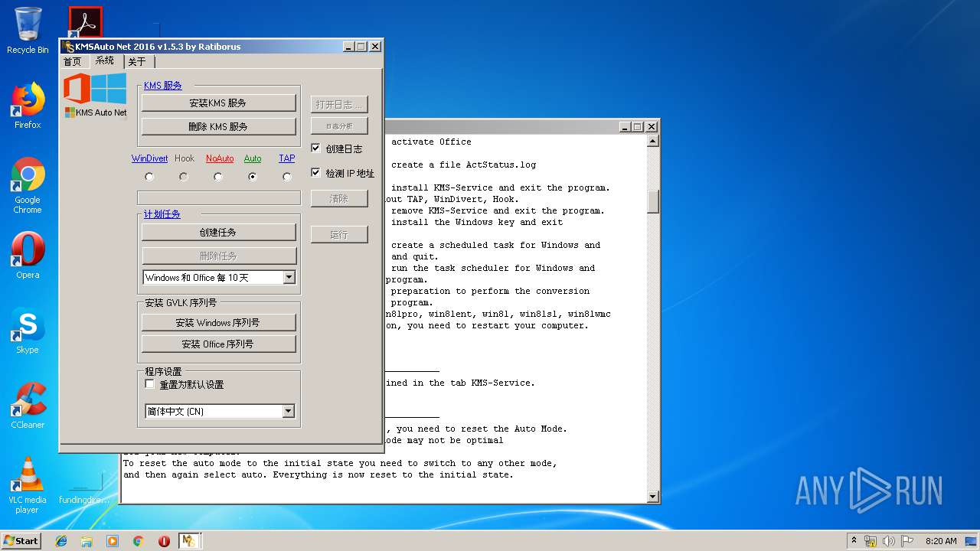Open File Explorer from taskbar
This screenshot has width=980, height=551.
click(87, 541)
